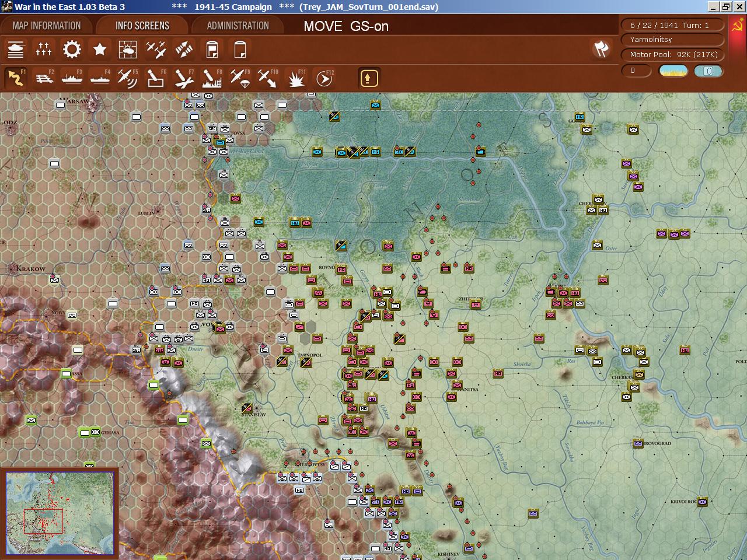Click the Lublin city label on map

click(146, 213)
